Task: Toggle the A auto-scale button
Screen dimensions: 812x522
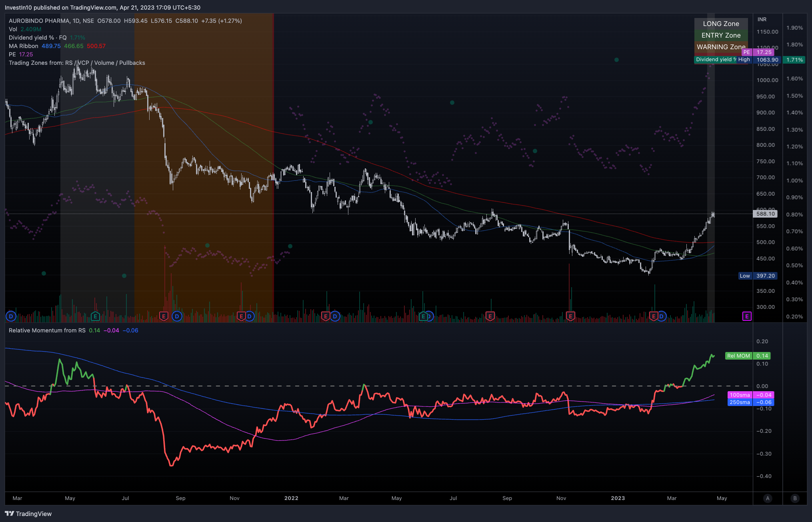Action: coord(767,498)
